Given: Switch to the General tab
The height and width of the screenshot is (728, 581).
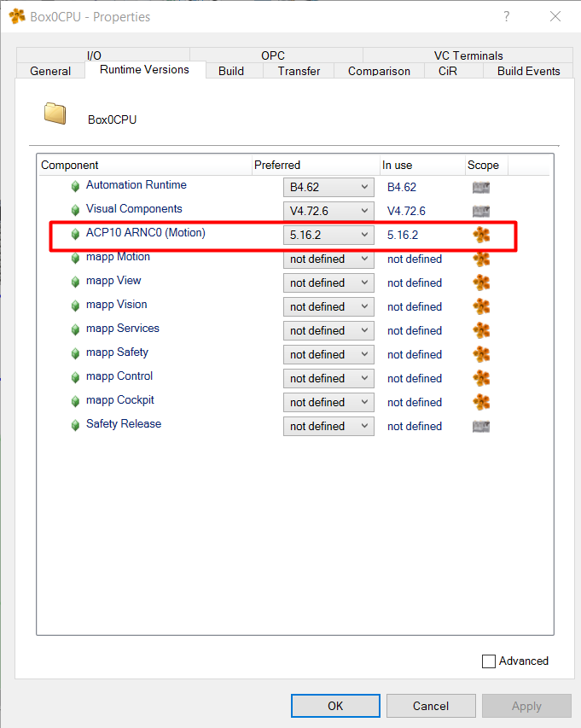Looking at the screenshot, I should 50,71.
